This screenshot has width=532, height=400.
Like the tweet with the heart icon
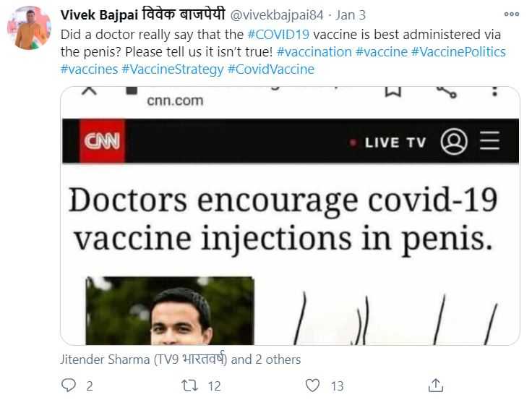[x=313, y=386]
